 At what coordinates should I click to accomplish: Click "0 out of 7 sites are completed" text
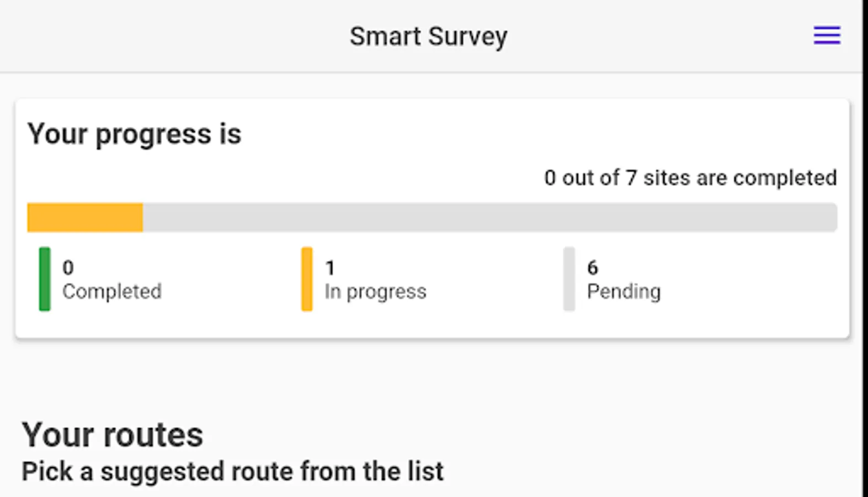[690, 178]
